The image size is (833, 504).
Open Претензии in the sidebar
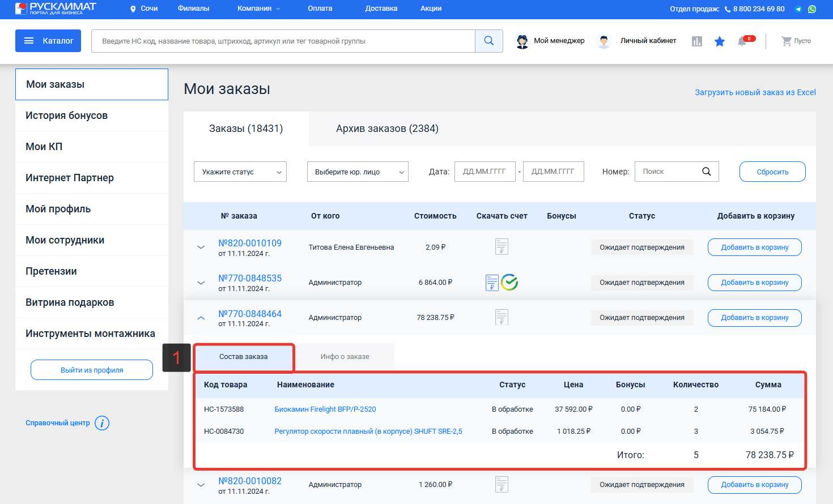pyautogui.click(x=92, y=271)
